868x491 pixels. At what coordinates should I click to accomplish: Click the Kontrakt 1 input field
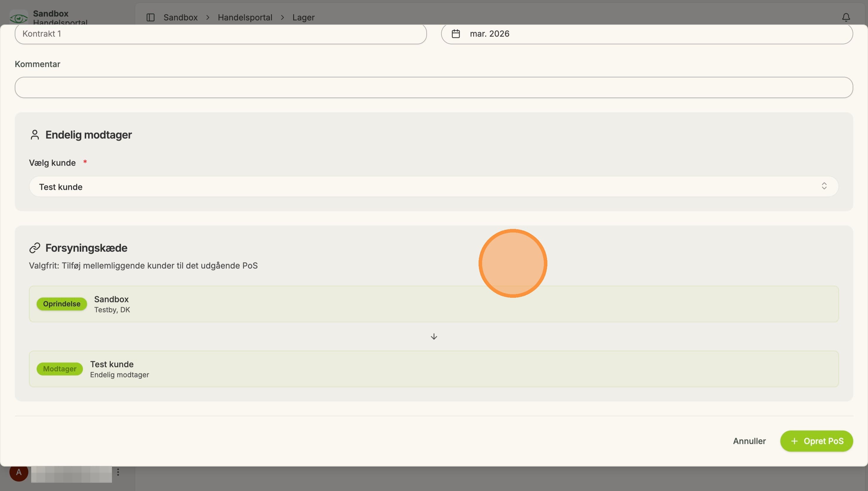pyautogui.click(x=221, y=34)
